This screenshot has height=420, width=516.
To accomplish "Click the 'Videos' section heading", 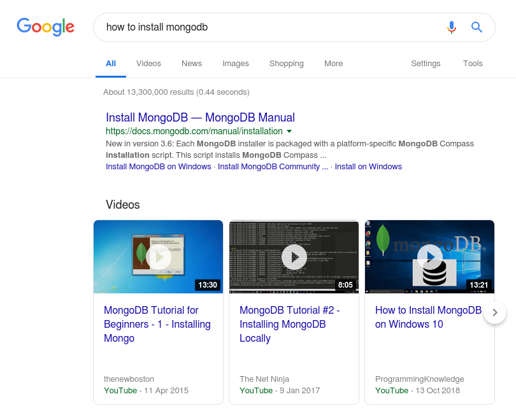I will click(123, 205).
